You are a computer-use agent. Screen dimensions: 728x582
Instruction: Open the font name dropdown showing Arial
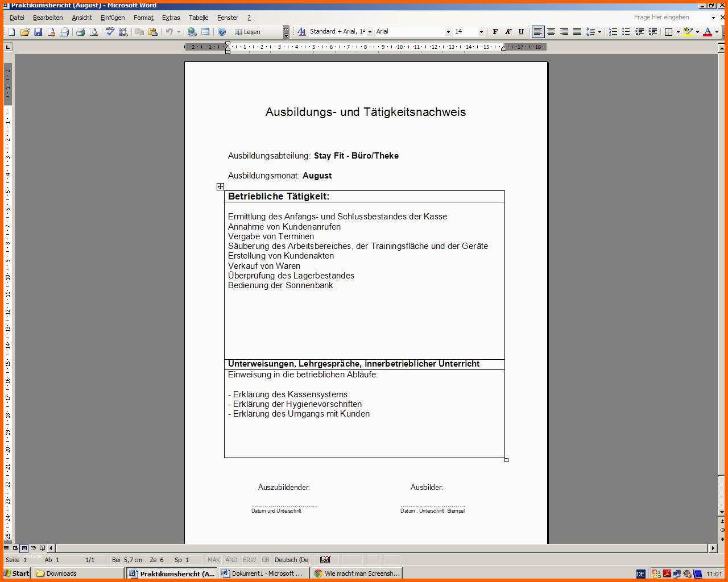point(448,32)
